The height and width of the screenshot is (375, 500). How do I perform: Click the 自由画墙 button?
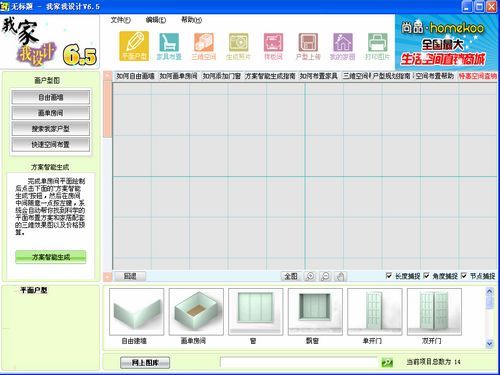(x=51, y=97)
